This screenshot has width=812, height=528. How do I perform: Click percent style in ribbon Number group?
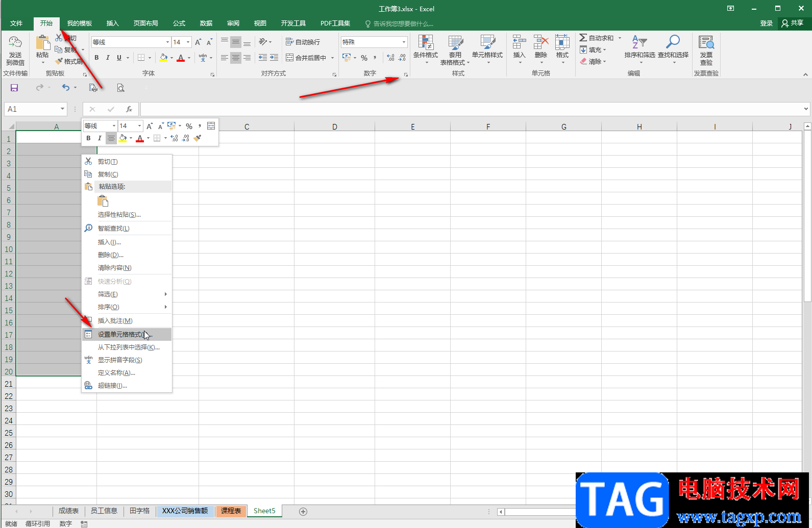pyautogui.click(x=364, y=58)
